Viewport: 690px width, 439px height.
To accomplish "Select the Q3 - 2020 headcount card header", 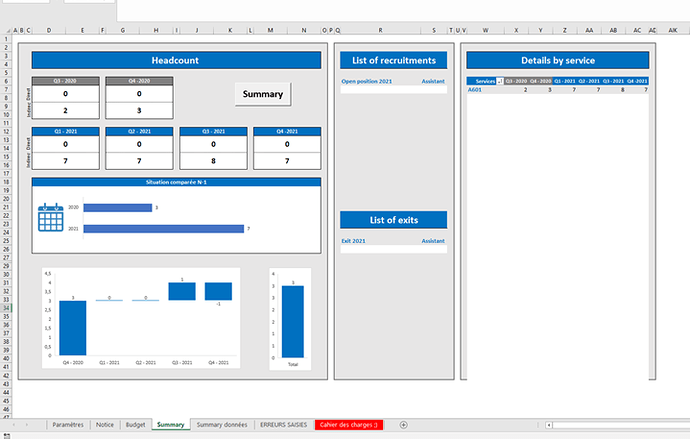I will pyautogui.click(x=65, y=81).
